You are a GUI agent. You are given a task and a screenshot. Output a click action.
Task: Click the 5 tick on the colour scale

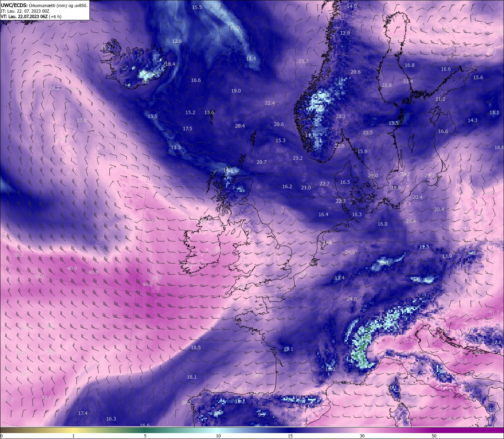[145, 436]
